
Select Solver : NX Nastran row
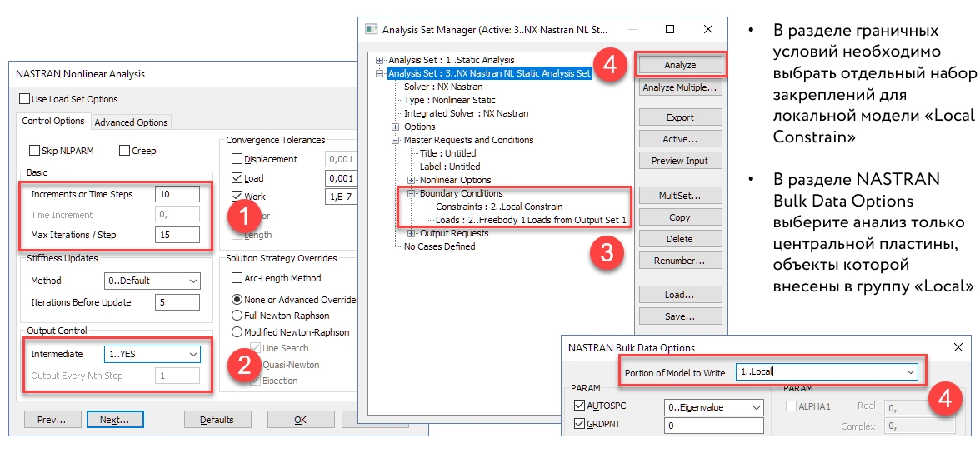coord(443,87)
